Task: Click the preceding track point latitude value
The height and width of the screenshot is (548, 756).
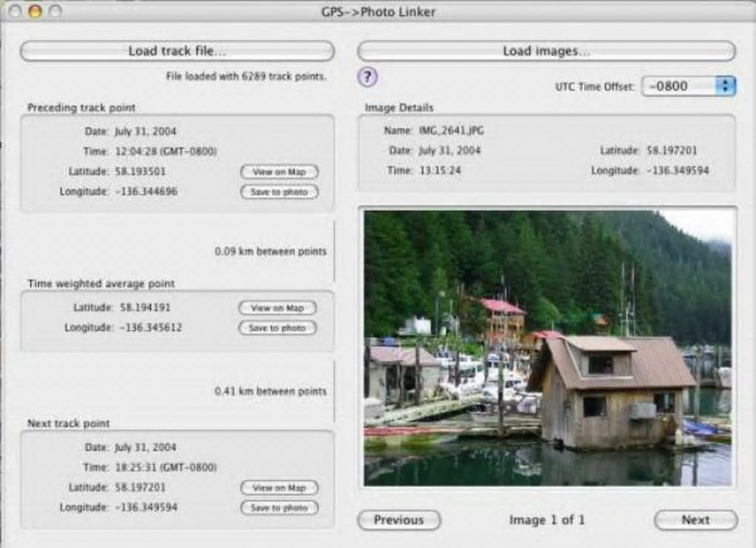Action: [140, 171]
